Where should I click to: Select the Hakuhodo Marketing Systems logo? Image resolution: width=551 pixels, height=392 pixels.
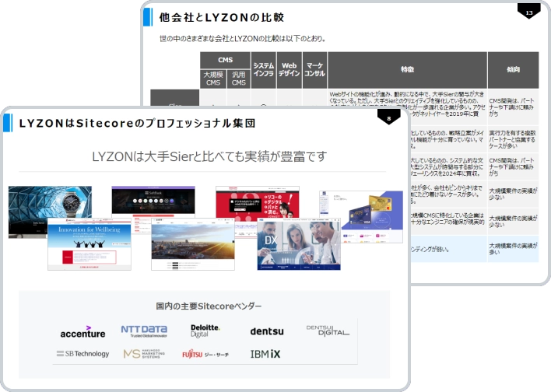click(x=144, y=354)
